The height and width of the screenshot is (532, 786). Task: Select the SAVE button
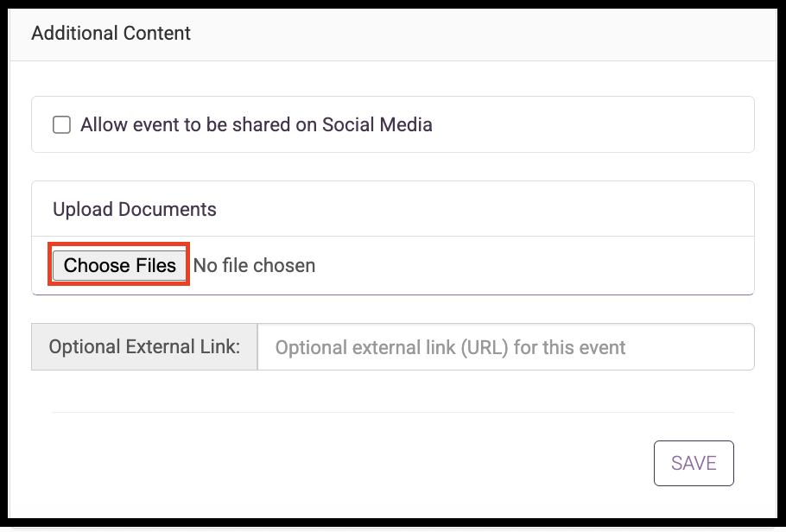(694, 463)
